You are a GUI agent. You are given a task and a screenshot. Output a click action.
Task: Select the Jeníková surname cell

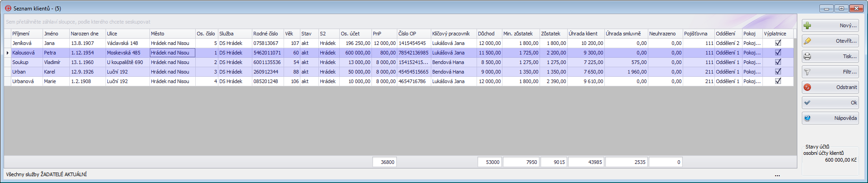tap(27, 43)
